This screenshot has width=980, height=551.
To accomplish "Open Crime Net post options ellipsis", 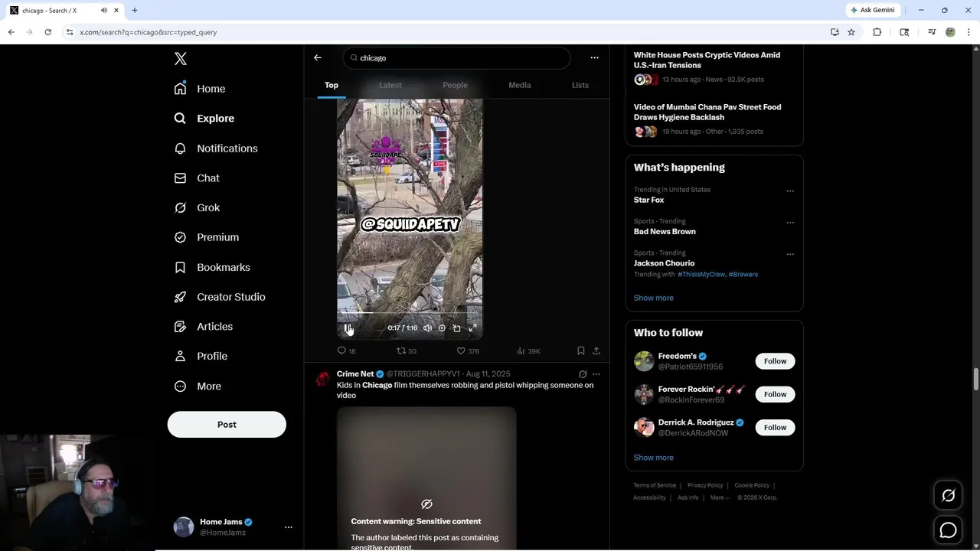I will (x=596, y=374).
